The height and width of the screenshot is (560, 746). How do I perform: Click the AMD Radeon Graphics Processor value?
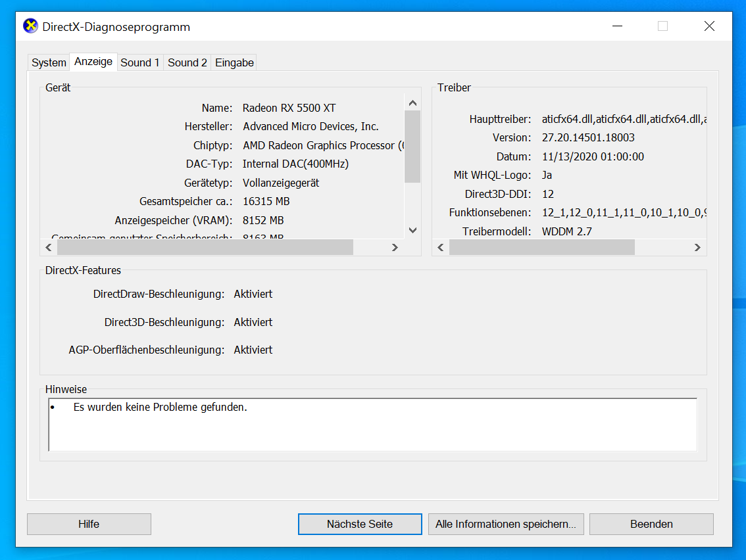pos(323,145)
